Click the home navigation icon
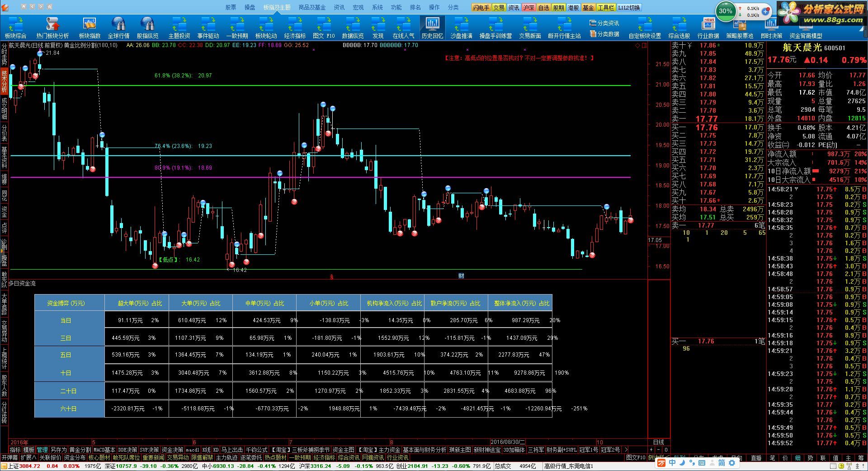This screenshot has width=868, height=471. click(x=24, y=7)
